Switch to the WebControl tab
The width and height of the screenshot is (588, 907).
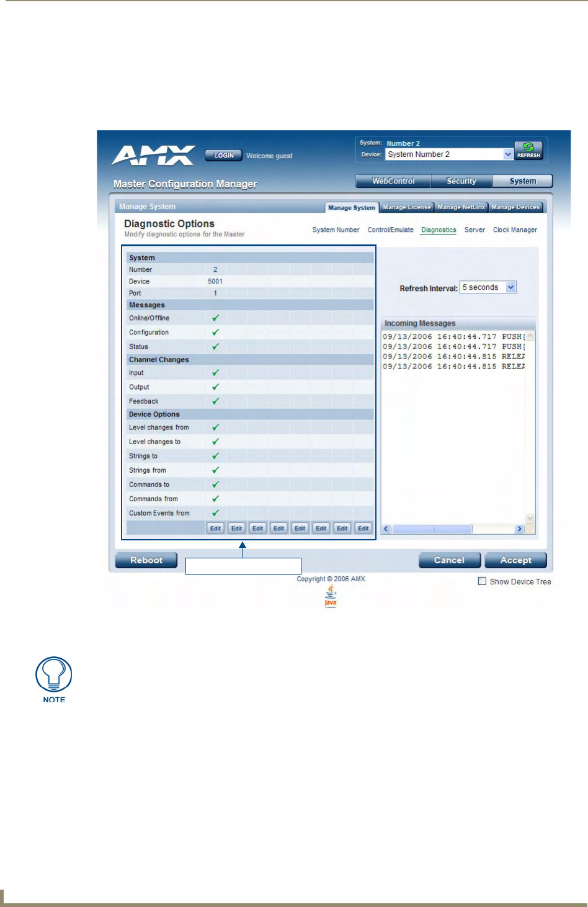coord(393,181)
